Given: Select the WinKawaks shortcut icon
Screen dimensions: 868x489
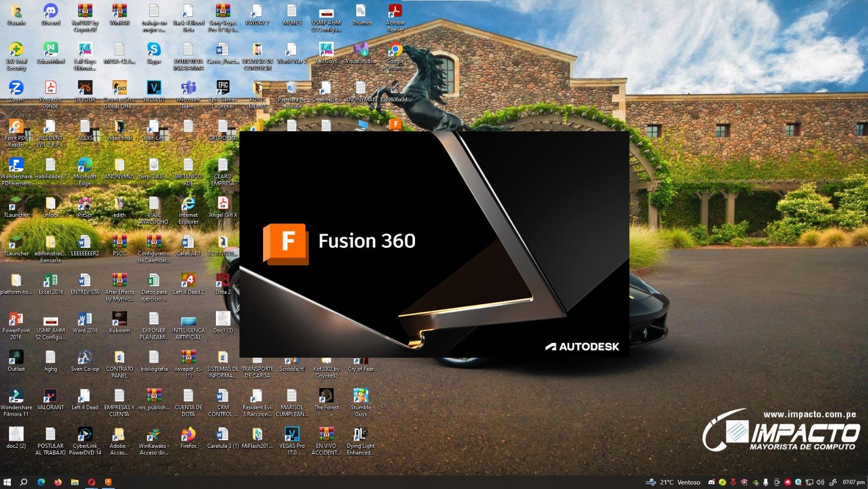Looking at the screenshot, I should click(154, 441).
